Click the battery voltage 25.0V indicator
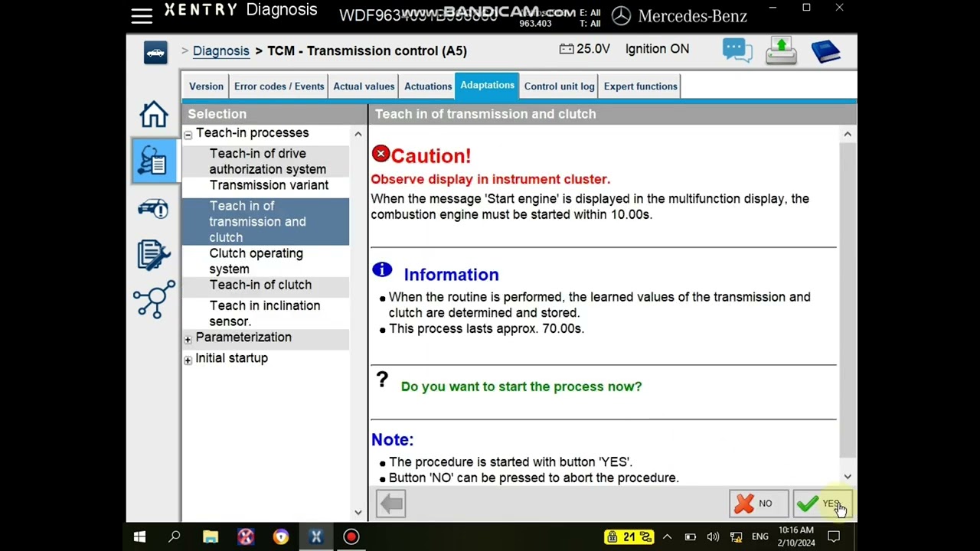Viewport: 980px width, 551px height. (585, 49)
